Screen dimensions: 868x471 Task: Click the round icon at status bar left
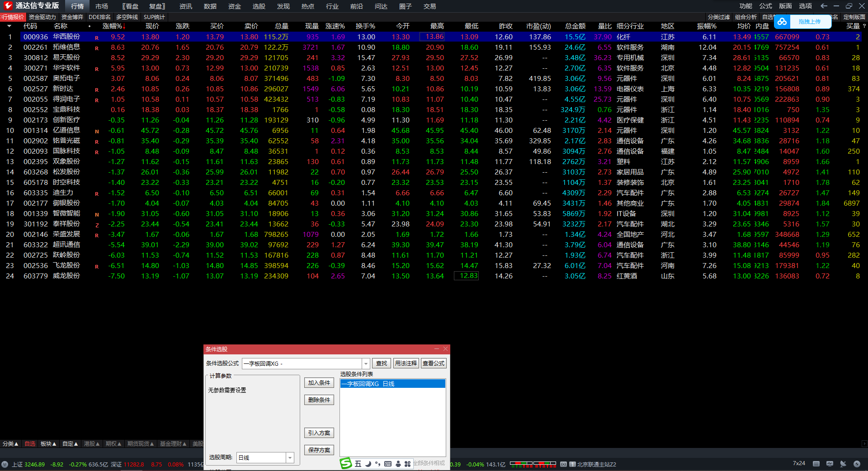[x=5, y=464]
